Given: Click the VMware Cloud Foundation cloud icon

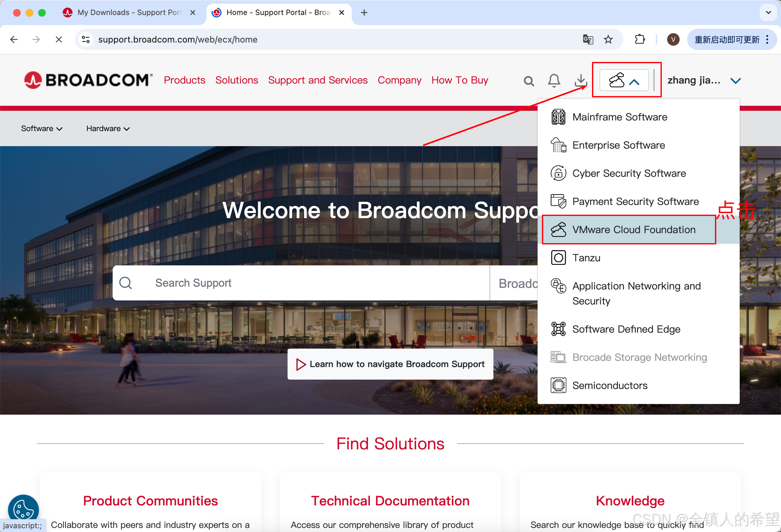Looking at the screenshot, I should (x=558, y=230).
